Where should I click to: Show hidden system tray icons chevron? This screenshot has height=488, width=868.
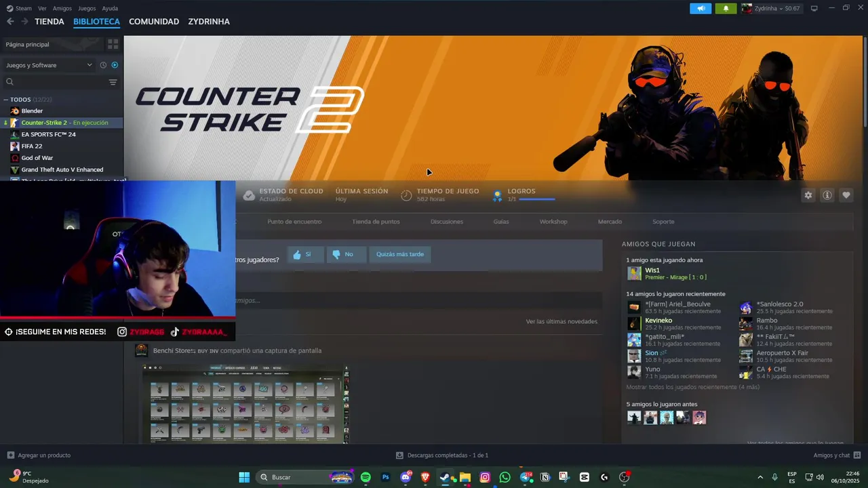[760, 477]
